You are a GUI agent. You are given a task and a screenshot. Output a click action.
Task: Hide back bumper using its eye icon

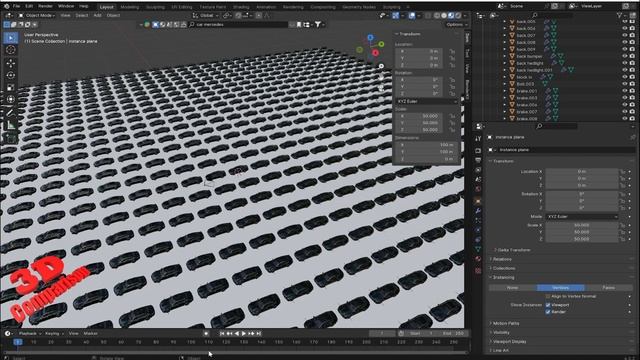click(x=624, y=56)
